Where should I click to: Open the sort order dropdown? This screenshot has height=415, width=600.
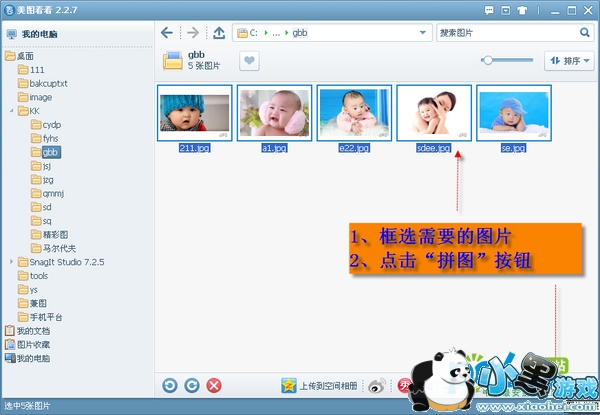(569, 60)
